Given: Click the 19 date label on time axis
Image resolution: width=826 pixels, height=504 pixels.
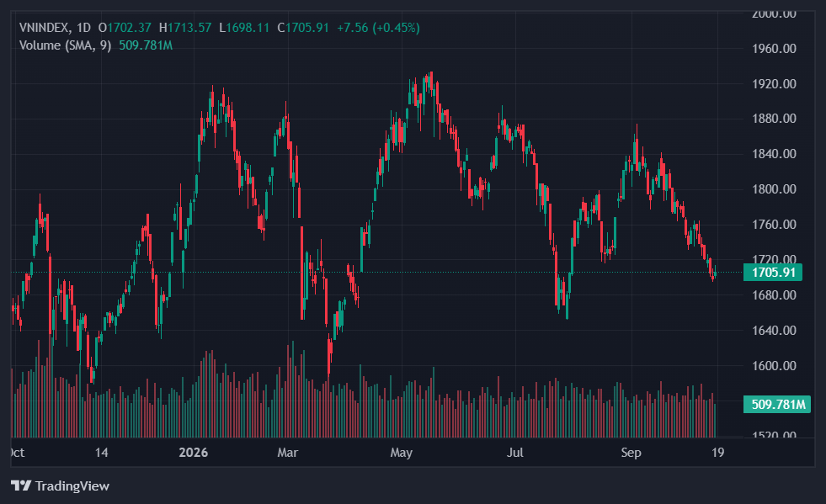Looking at the screenshot, I should point(717,453).
